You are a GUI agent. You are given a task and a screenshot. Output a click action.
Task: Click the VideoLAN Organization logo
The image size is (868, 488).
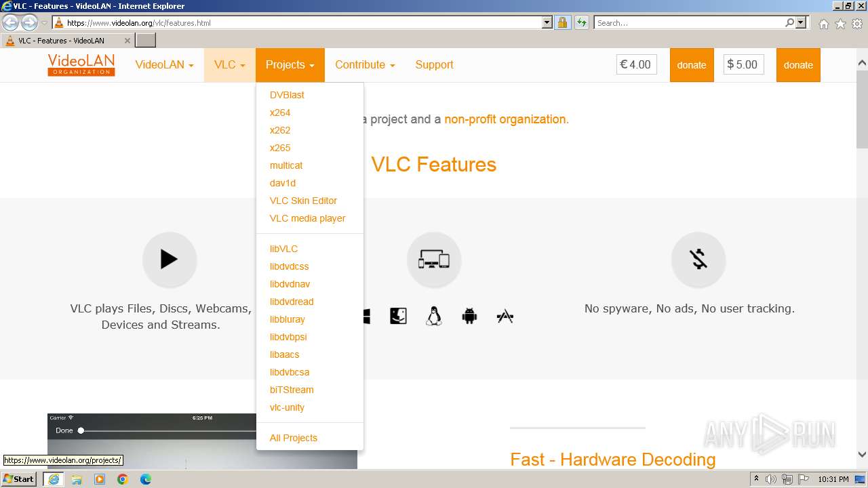pos(81,65)
